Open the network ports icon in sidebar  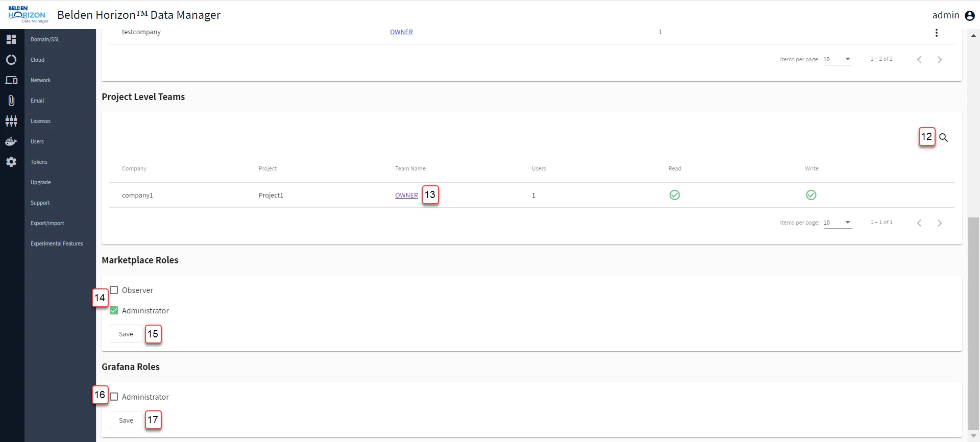11,121
